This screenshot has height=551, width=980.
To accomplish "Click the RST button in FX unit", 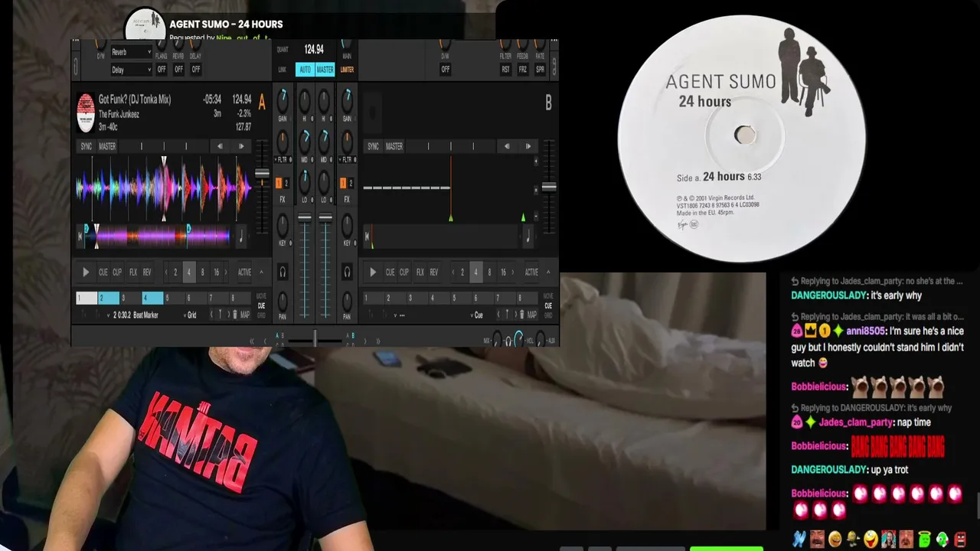I will 505,70.
